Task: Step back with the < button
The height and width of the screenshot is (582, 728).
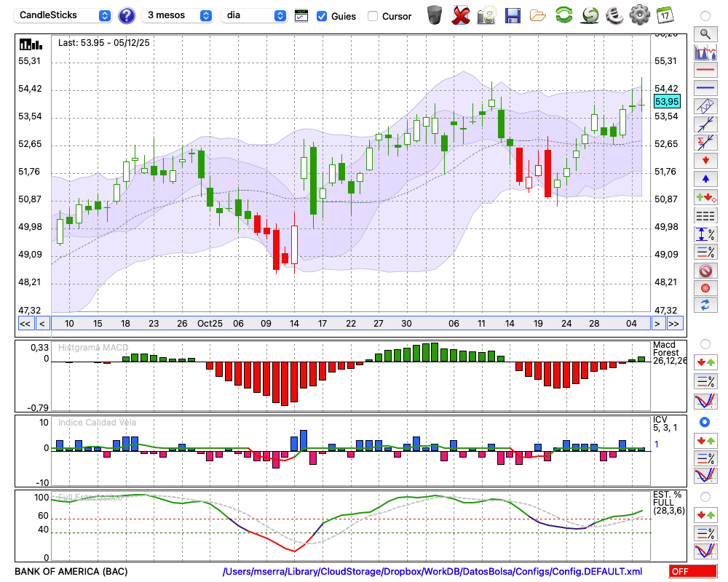Action: [x=42, y=324]
